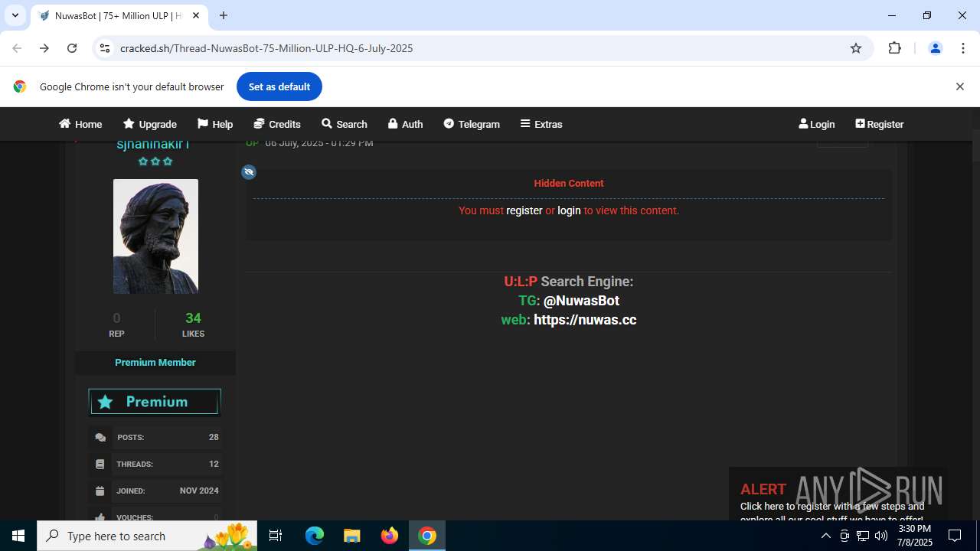Open the Help menu item
The width and height of the screenshot is (980, 551).
(215, 124)
